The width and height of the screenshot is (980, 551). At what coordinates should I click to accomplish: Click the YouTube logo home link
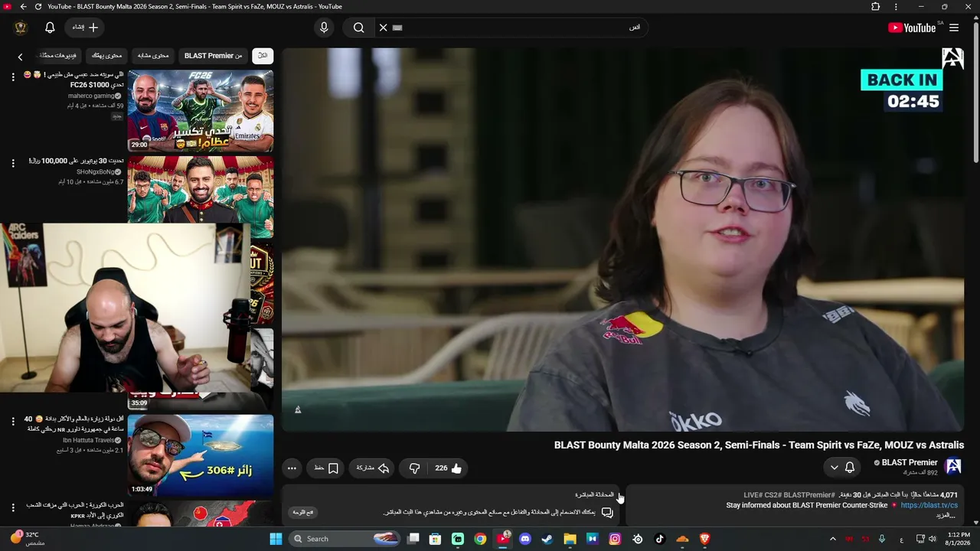(x=912, y=28)
